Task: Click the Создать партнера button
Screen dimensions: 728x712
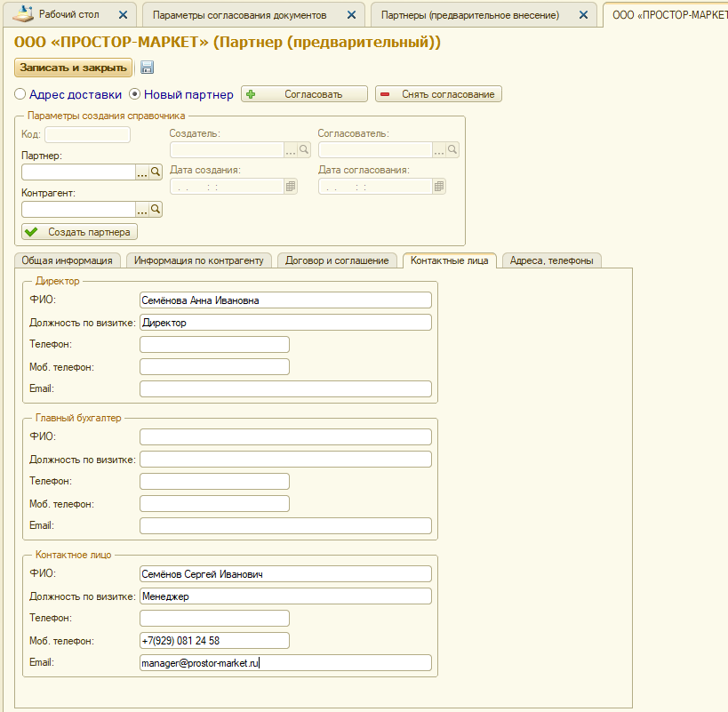Action: (x=79, y=232)
